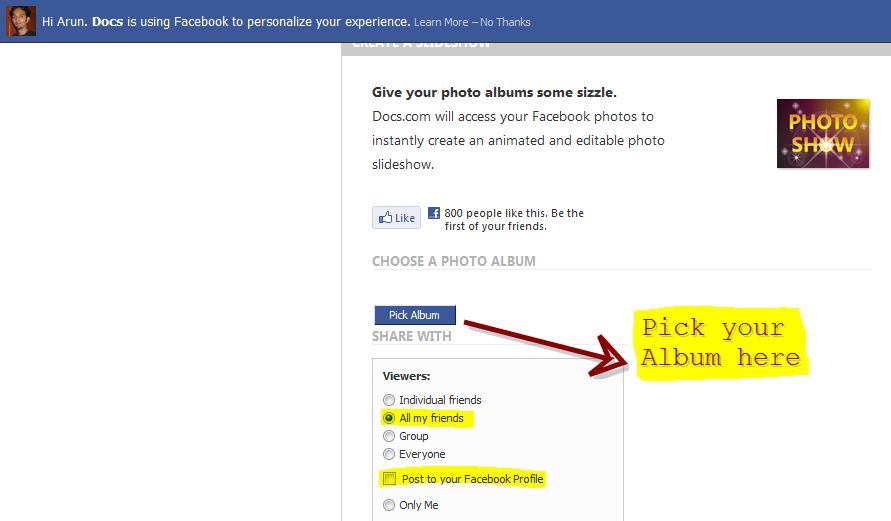Choose the Only Me radio option
Screen dimensions: 891x521
coord(389,505)
